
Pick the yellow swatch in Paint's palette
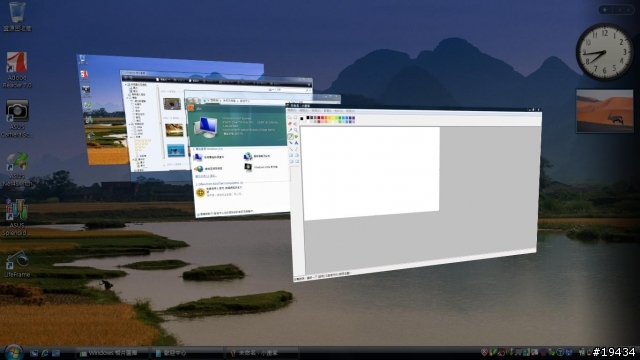333,118
